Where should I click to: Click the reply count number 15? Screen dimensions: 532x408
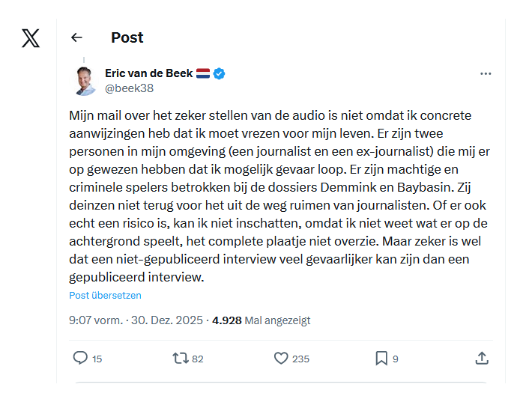97,359
